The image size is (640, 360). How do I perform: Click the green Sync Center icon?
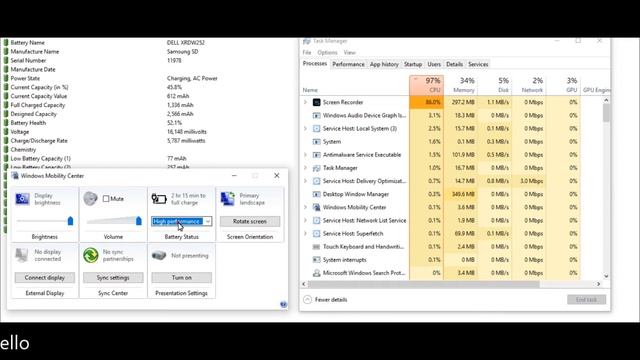coord(91,255)
